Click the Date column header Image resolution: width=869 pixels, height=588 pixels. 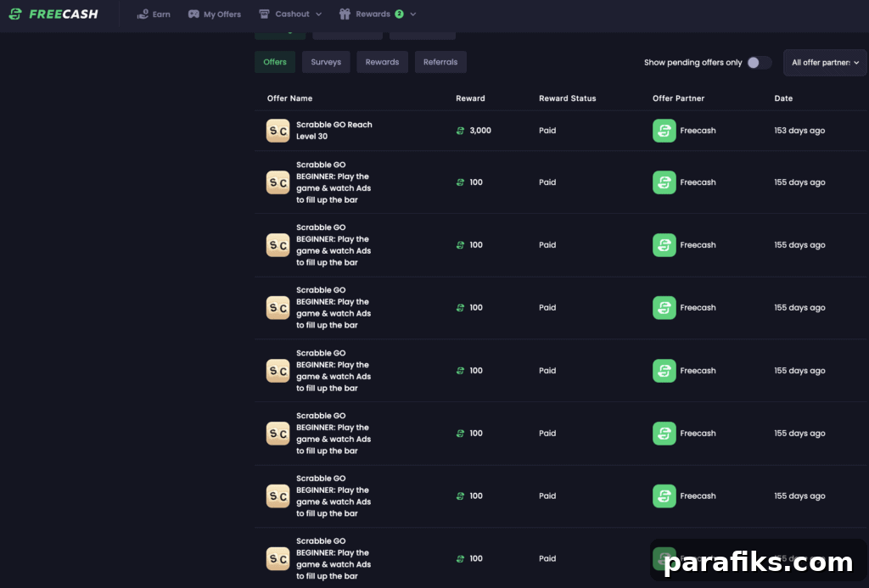[x=783, y=98]
